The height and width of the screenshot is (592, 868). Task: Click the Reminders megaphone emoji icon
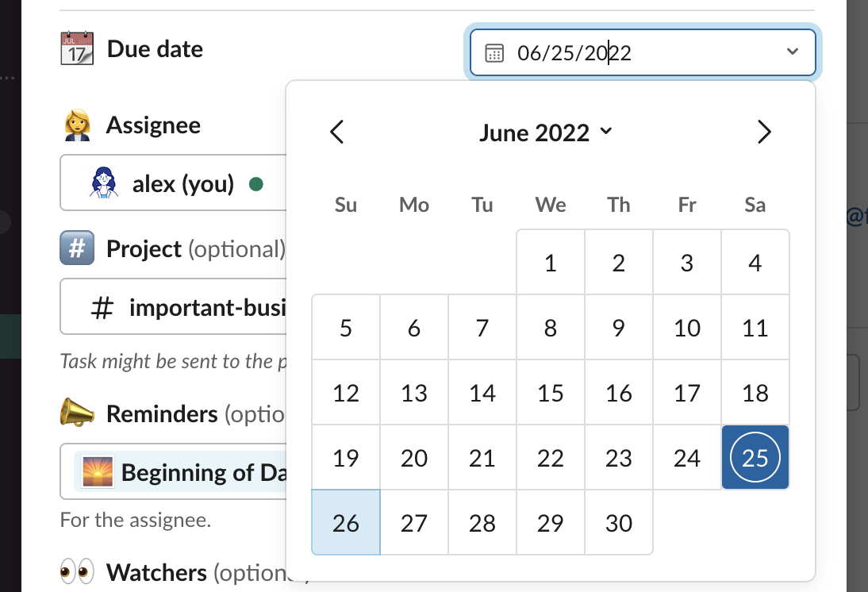(x=77, y=413)
